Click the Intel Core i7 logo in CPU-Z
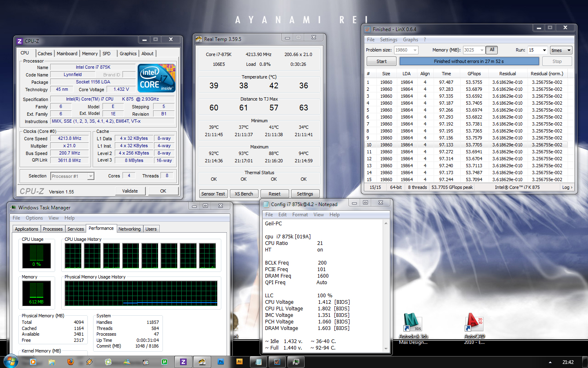Screen dimensions: 588x368 pos(157,78)
